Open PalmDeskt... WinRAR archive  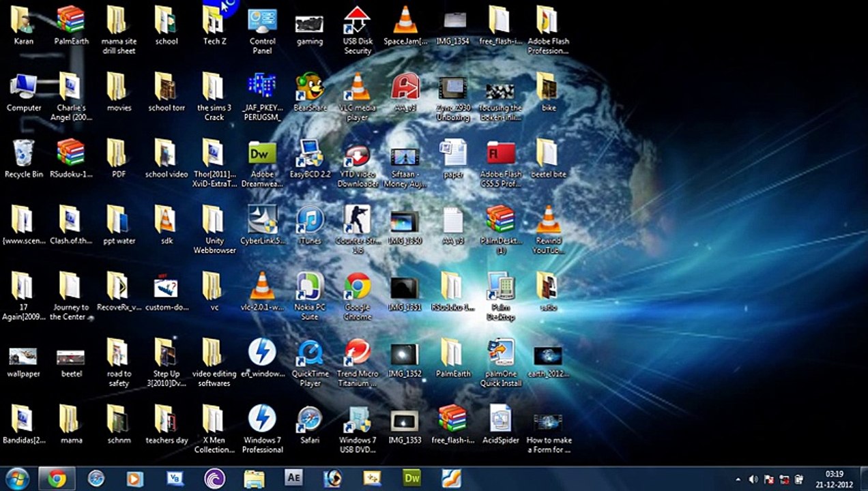(x=501, y=230)
